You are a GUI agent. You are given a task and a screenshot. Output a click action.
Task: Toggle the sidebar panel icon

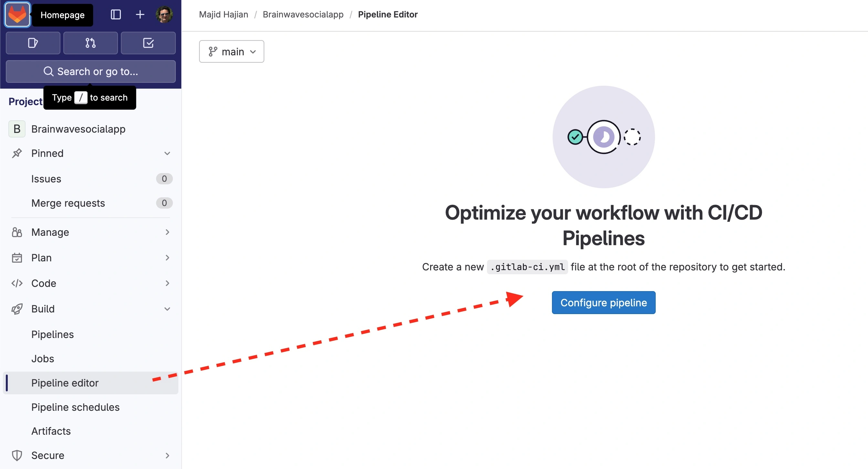[x=116, y=15]
